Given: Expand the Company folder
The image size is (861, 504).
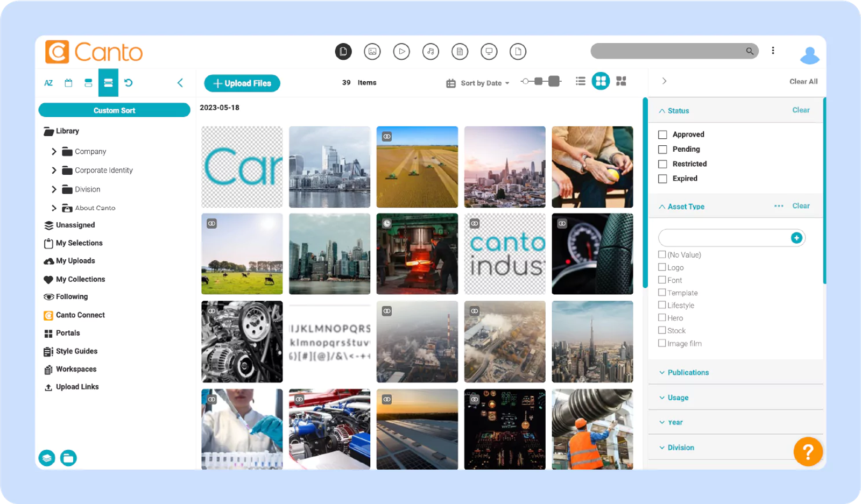Looking at the screenshot, I should (x=54, y=152).
